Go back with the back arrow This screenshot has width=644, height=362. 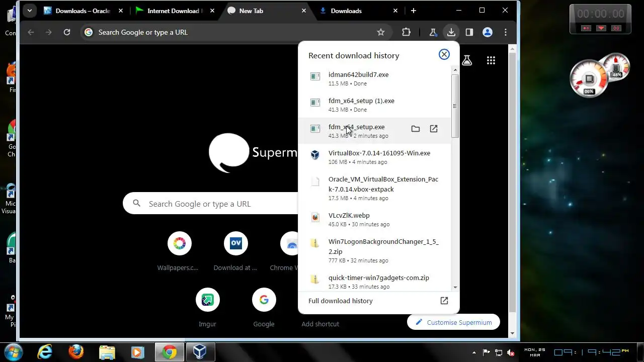[x=31, y=32]
